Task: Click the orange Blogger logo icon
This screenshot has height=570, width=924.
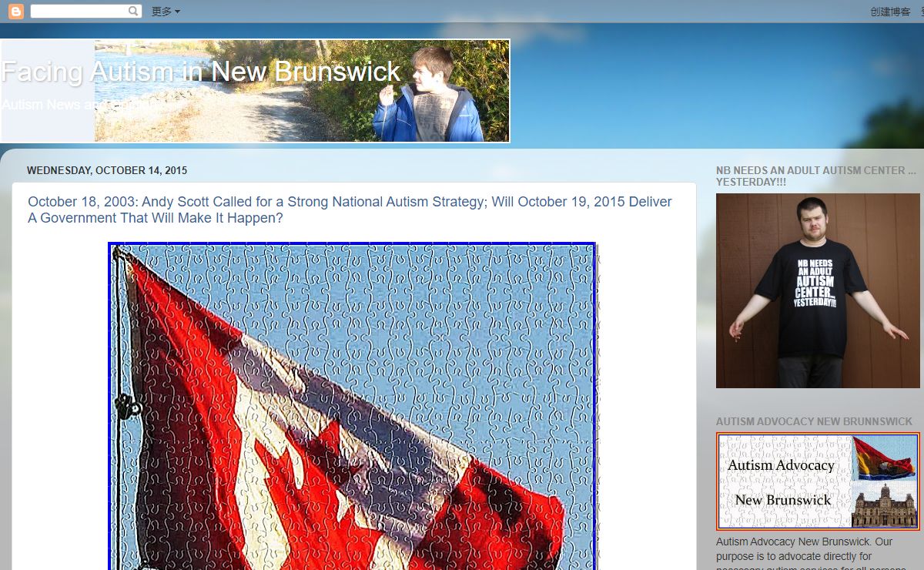Action: (16, 12)
